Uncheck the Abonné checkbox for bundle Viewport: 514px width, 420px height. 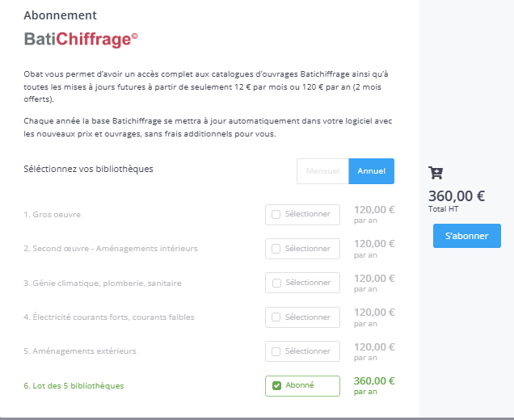point(276,386)
